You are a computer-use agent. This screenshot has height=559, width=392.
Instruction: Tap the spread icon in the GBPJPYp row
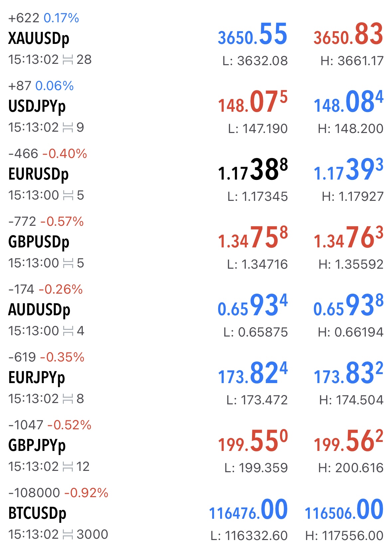click(67, 467)
